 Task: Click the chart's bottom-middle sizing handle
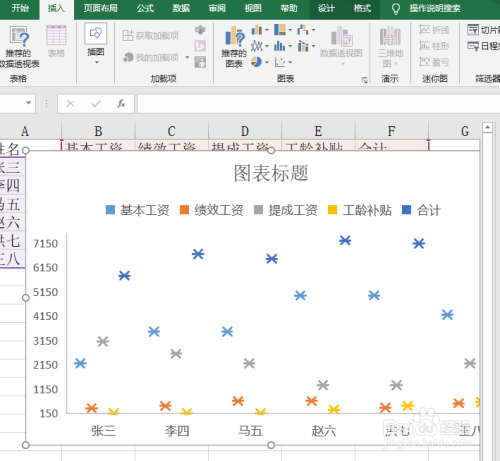[x=271, y=445]
